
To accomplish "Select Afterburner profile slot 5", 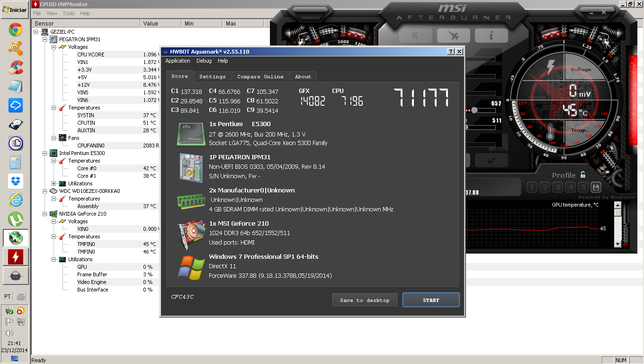I will [583, 188].
